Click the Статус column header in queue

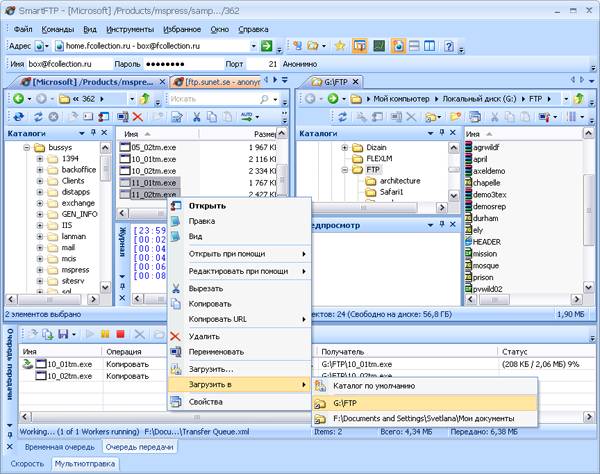pyautogui.click(x=546, y=352)
